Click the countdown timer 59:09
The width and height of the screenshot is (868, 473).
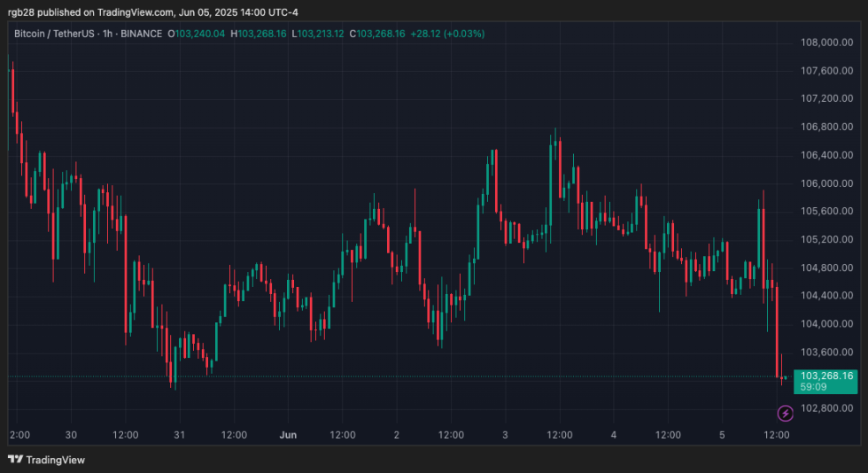[813, 387]
